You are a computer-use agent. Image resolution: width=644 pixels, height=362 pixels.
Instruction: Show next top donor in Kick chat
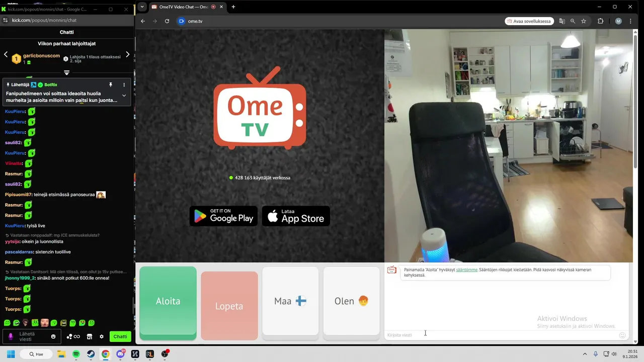click(128, 54)
